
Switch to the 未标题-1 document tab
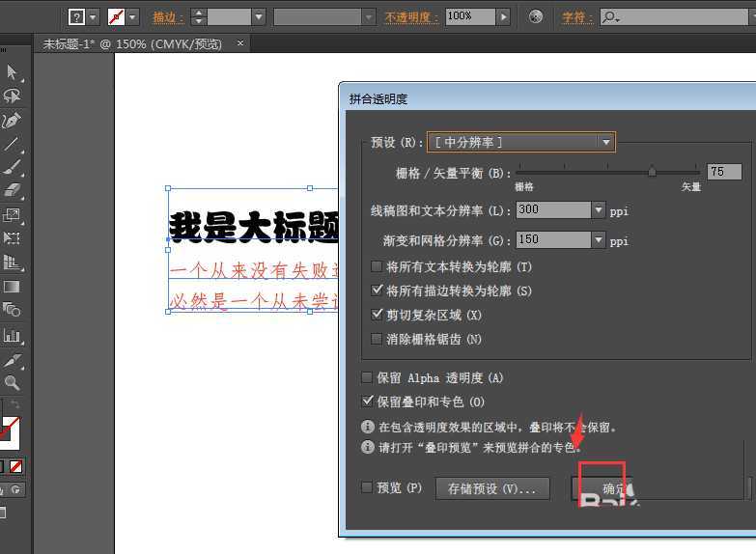pos(132,43)
